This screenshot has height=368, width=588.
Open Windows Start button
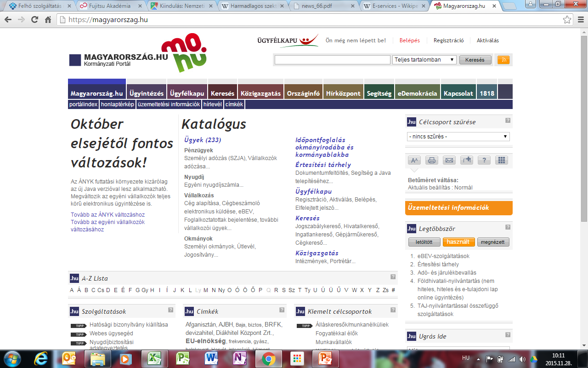12,358
